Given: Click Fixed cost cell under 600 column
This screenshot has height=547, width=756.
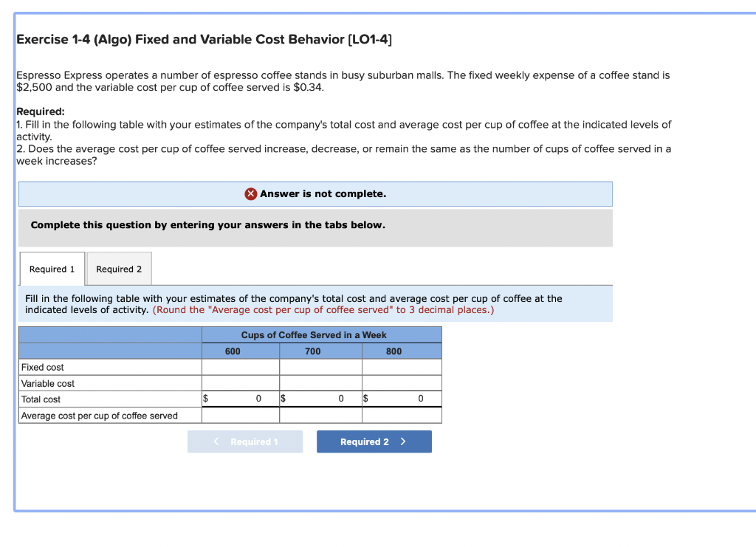Looking at the screenshot, I should 240,367.
